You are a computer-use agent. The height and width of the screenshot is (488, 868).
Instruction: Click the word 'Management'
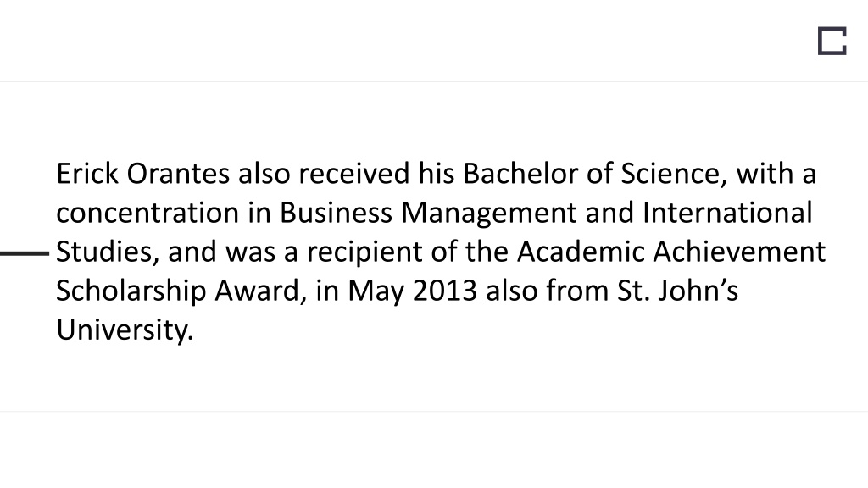point(489,213)
